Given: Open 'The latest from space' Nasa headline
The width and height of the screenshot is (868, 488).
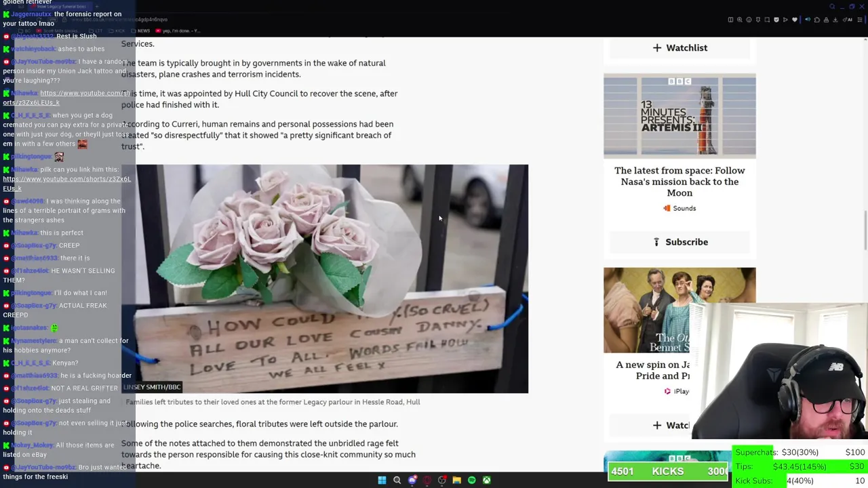Looking at the screenshot, I should point(679,182).
